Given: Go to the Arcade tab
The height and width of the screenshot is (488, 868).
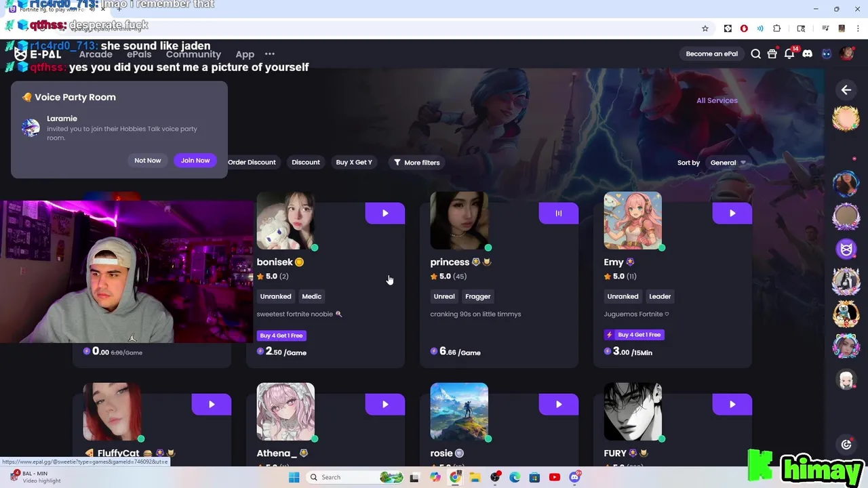Looking at the screenshot, I should (96, 54).
